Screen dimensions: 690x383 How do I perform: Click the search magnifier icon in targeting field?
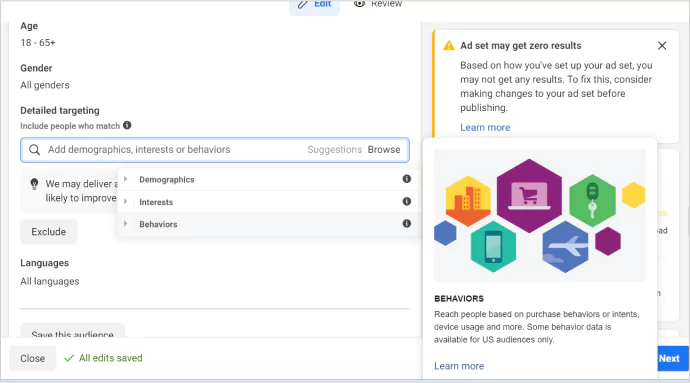[34, 150]
